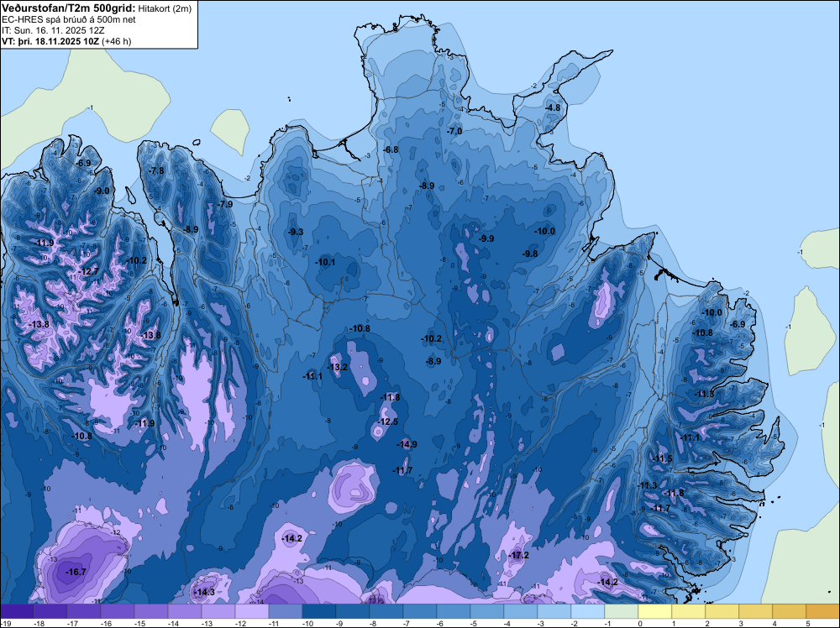Click the 'EC-HRES spá brúuð á 500m net' line
The image size is (840, 628).
pos(69,20)
